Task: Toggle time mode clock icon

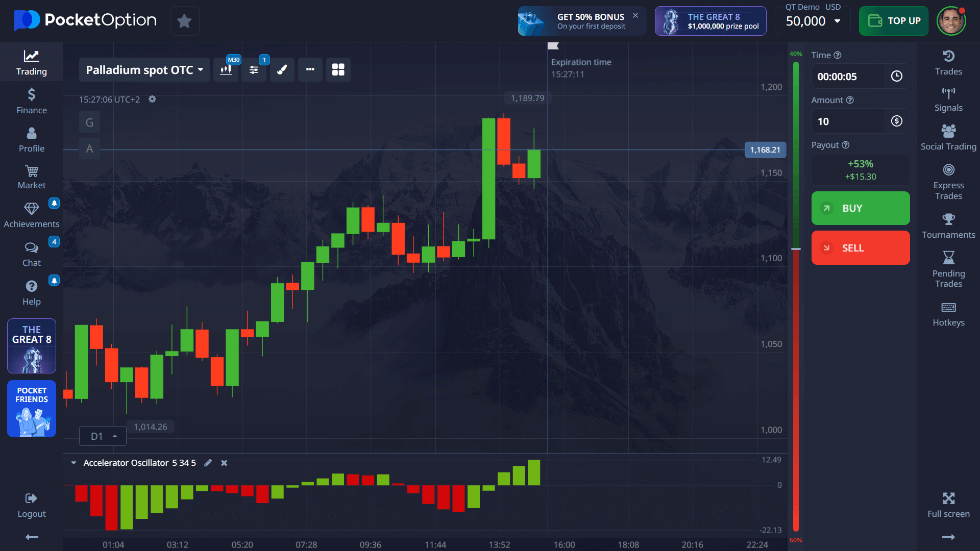Action: tap(896, 77)
